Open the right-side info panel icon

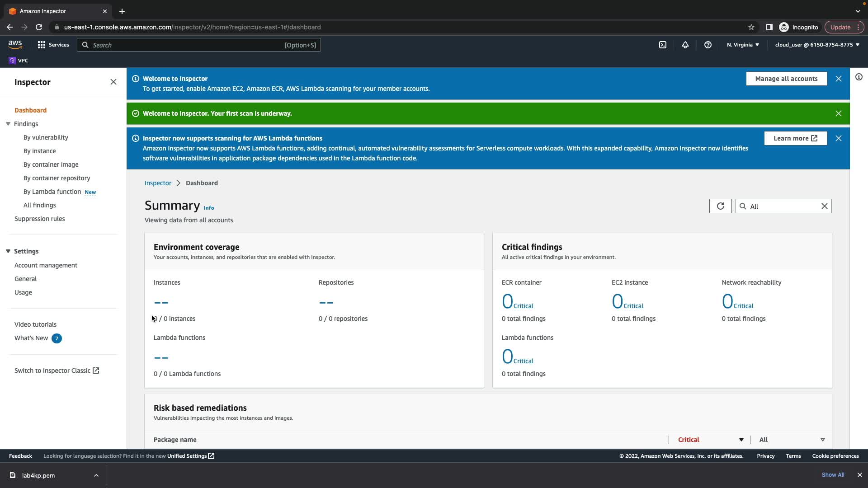tap(859, 77)
